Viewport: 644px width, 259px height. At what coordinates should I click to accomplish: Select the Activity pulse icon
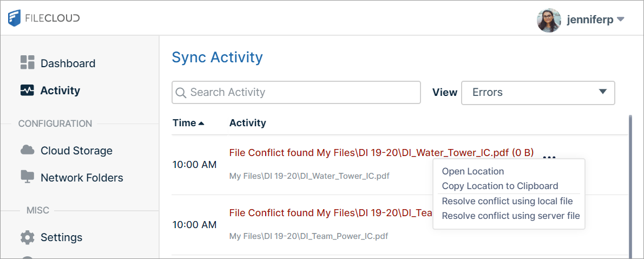coord(27,90)
